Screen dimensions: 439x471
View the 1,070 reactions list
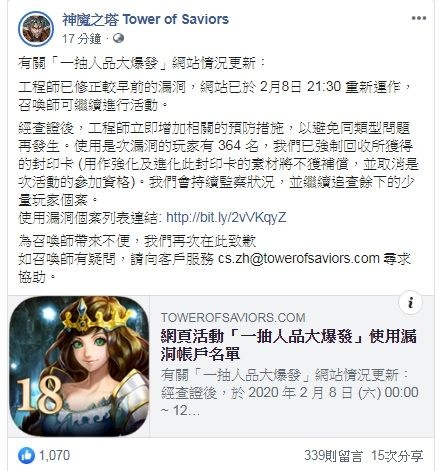click(x=55, y=455)
